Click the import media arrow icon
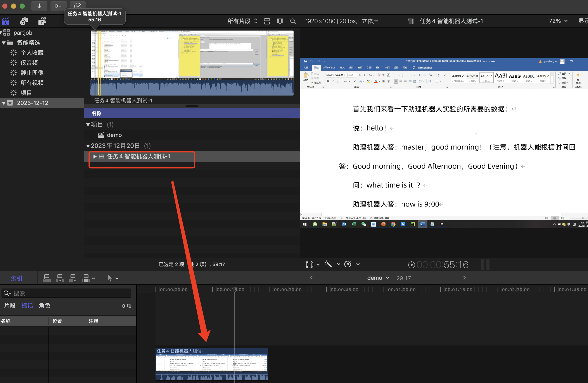The width and height of the screenshot is (588, 383). point(39,6)
